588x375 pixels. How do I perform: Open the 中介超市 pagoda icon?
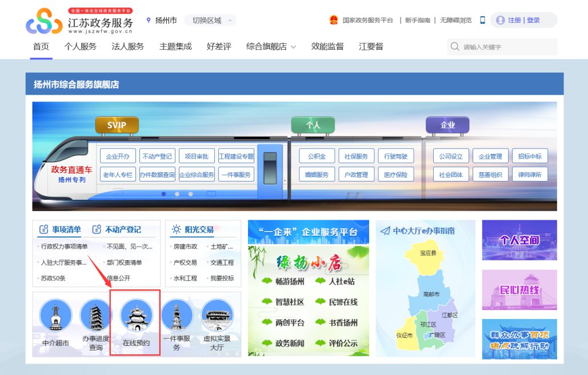(x=55, y=316)
